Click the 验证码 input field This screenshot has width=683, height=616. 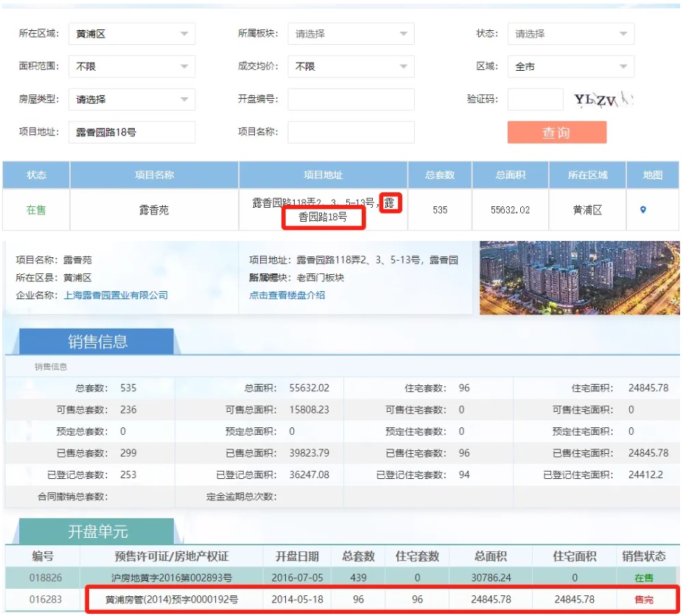click(x=535, y=99)
